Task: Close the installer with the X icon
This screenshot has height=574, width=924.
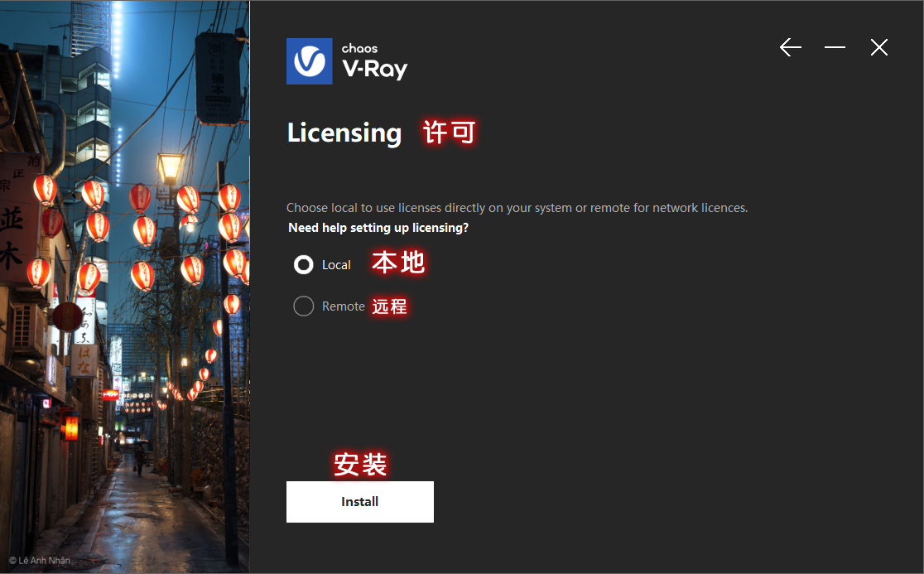Action: pos(878,47)
